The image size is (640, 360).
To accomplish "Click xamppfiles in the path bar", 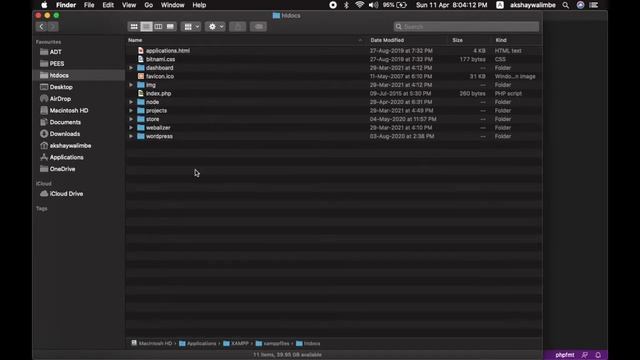I will point(272,343).
